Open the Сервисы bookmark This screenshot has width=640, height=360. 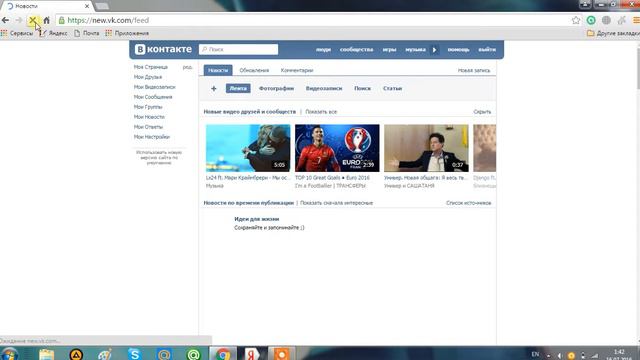(x=17, y=33)
